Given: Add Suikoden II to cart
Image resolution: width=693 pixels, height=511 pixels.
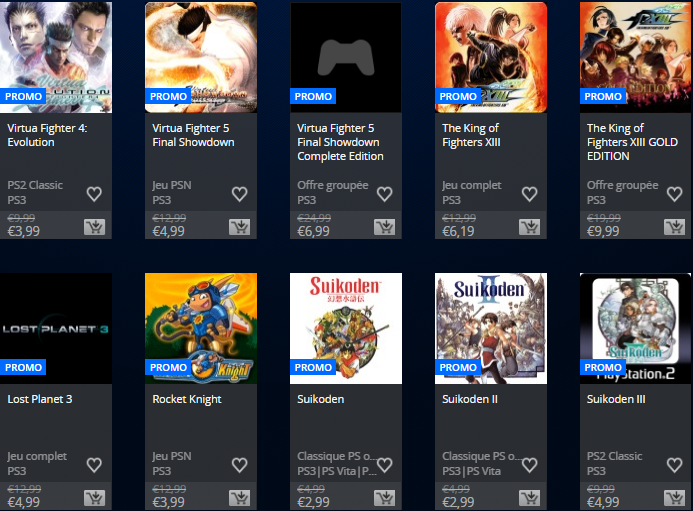Looking at the screenshot, I should pyautogui.click(x=530, y=498).
